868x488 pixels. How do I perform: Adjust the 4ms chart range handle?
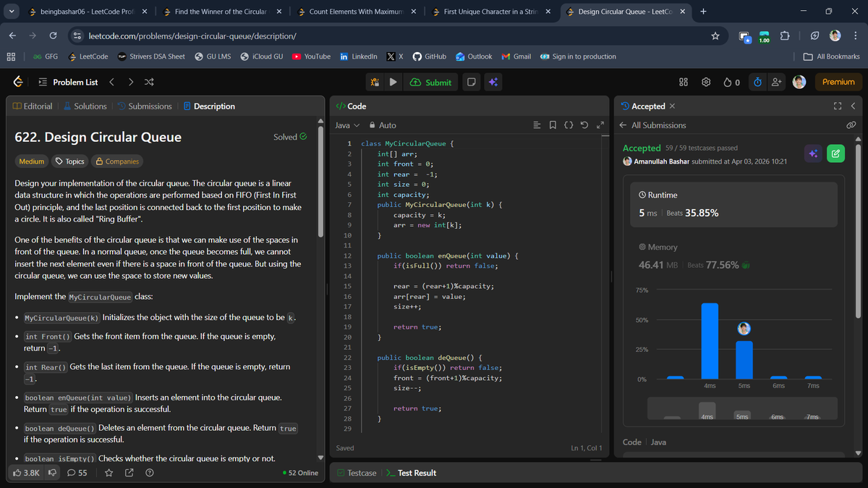(x=707, y=411)
